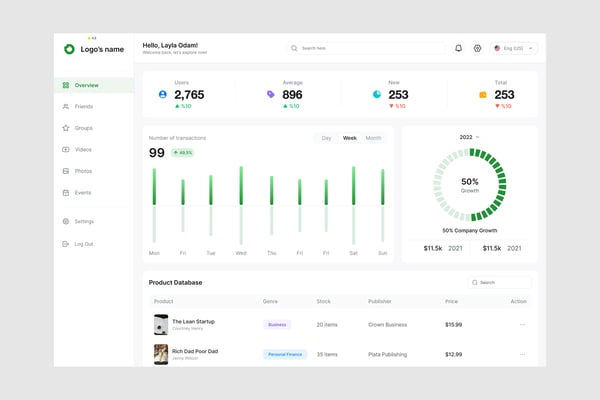Open the header settings gear icon
This screenshot has width=600, height=400.
click(477, 48)
